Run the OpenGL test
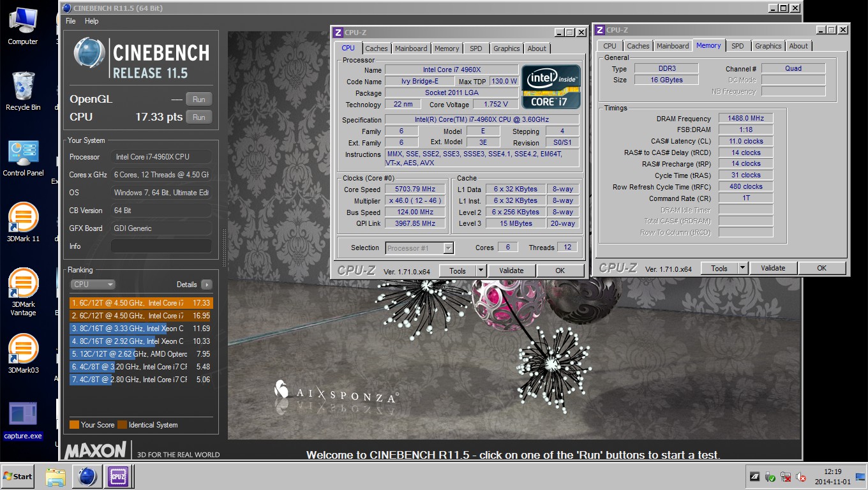 click(198, 100)
